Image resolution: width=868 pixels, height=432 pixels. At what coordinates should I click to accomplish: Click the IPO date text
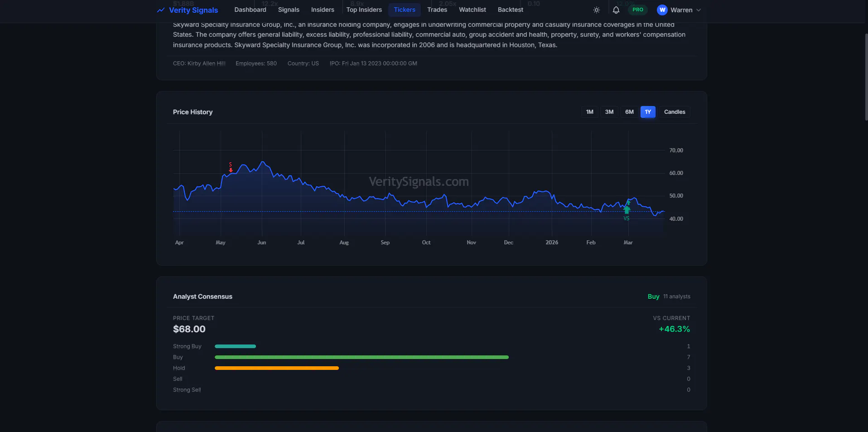click(373, 63)
